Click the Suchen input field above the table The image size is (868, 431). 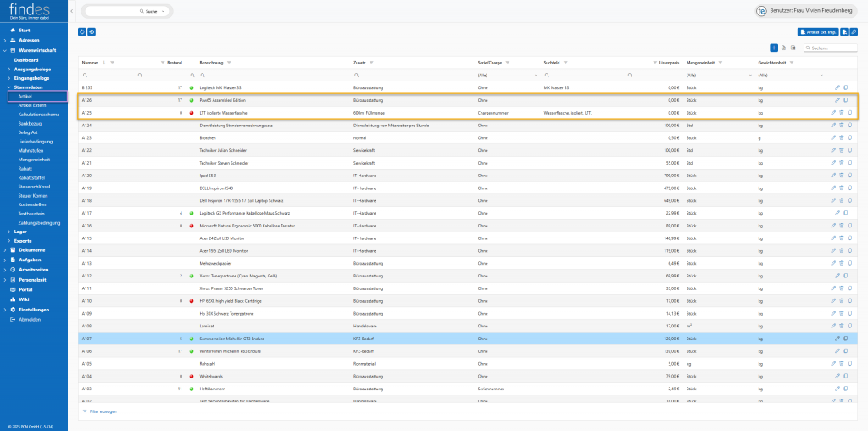pos(831,48)
